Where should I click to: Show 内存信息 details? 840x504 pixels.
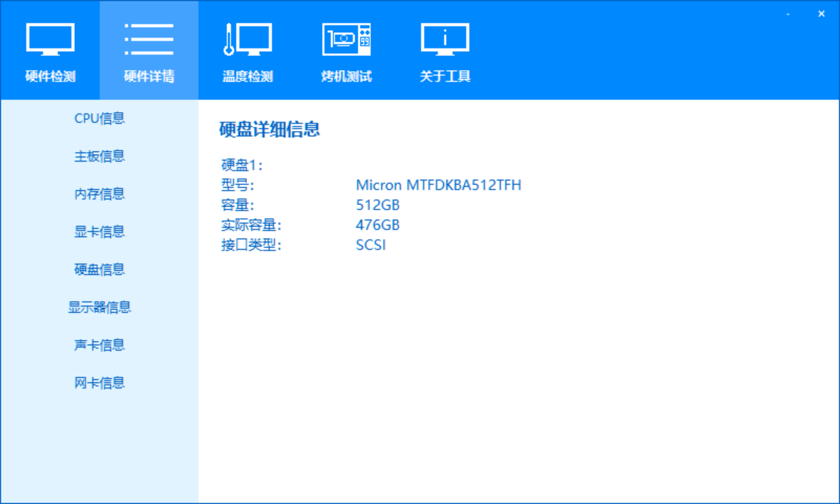(99, 194)
